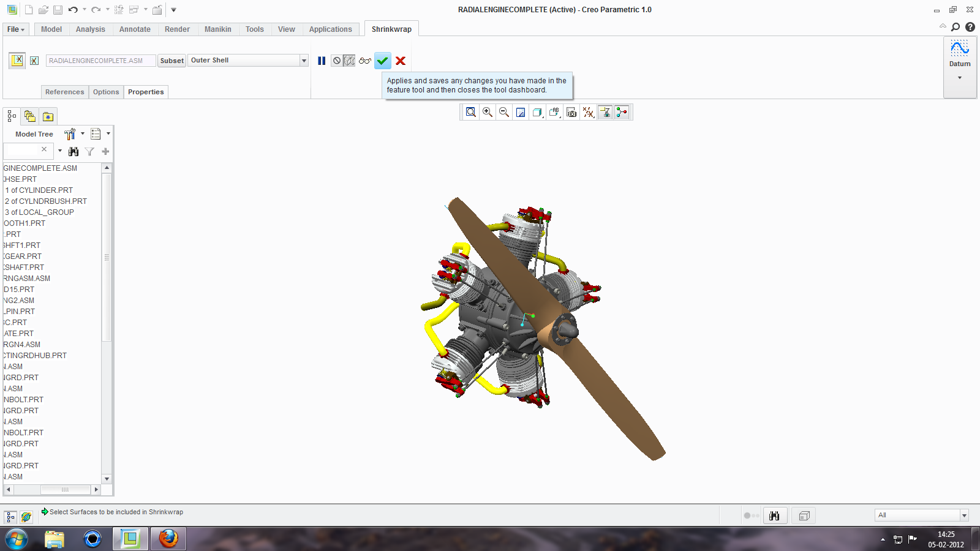Open the File menu

[15, 29]
